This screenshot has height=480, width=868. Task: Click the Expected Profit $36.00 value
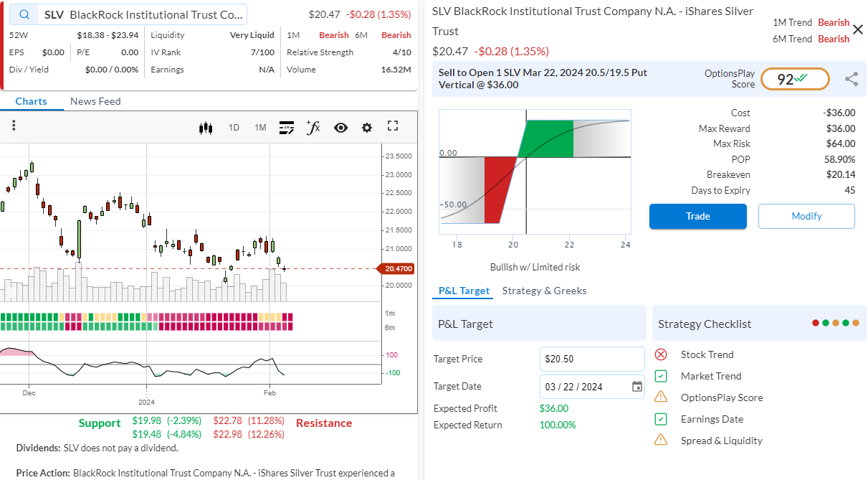(x=553, y=408)
